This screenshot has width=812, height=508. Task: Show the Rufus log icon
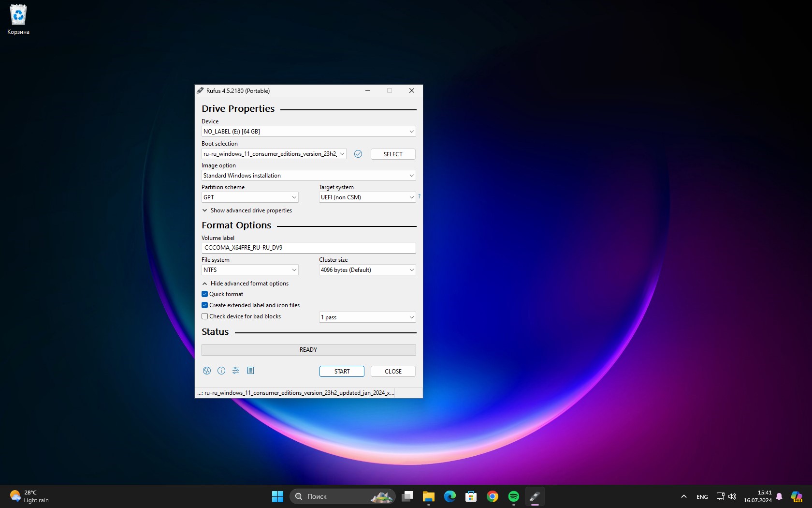250,371
